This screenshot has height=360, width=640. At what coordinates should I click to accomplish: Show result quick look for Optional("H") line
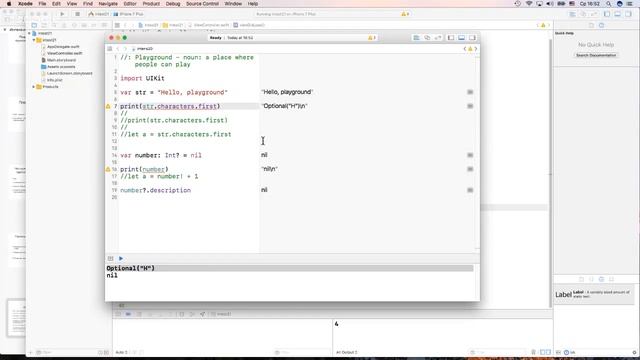[470, 106]
